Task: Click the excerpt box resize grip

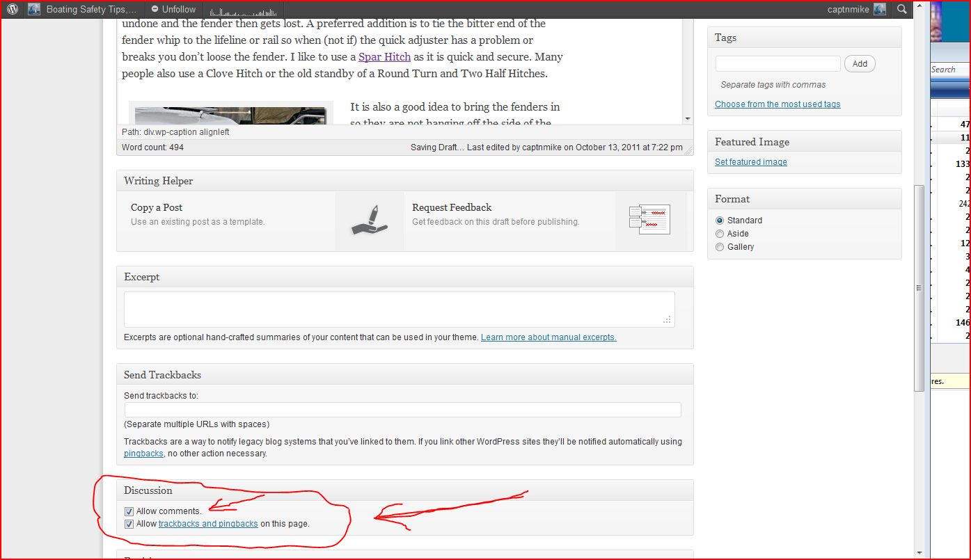Action: 667,320
